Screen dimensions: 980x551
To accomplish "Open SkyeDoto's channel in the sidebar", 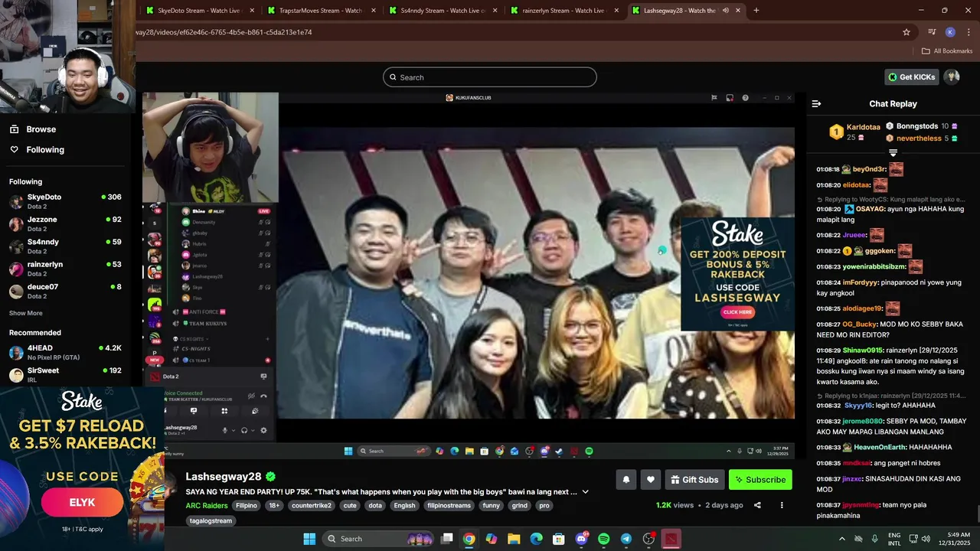I will pyautogui.click(x=65, y=201).
